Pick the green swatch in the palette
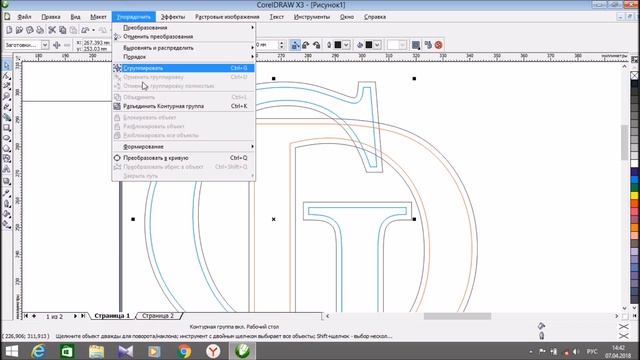This screenshot has width=640, height=360. (634, 187)
